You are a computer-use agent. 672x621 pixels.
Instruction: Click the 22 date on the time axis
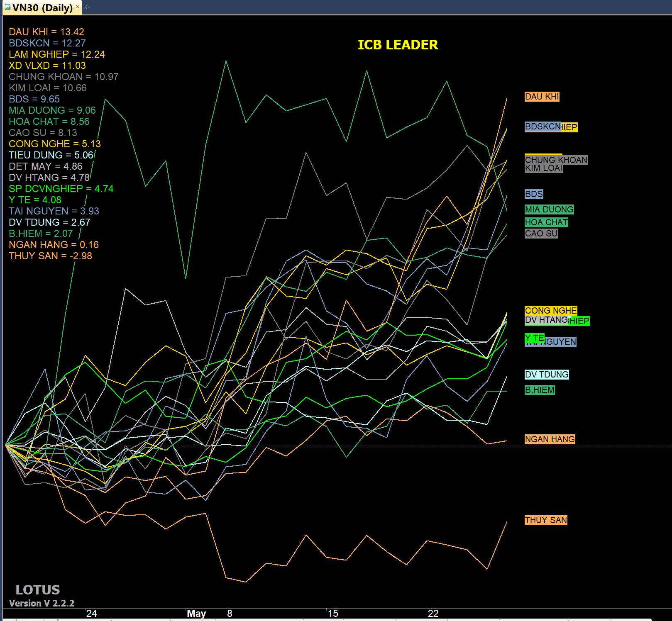coord(433,614)
